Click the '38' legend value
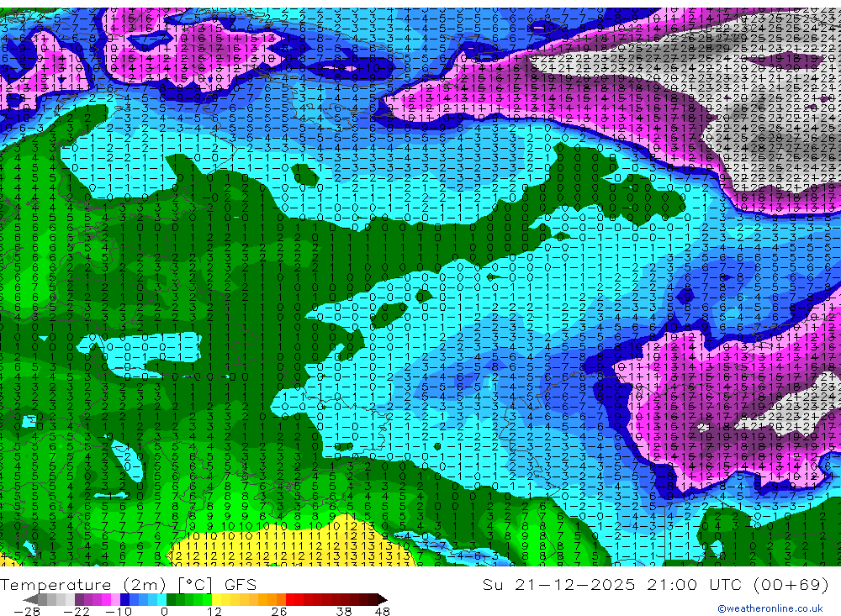The width and height of the screenshot is (841, 616). (344, 612)
